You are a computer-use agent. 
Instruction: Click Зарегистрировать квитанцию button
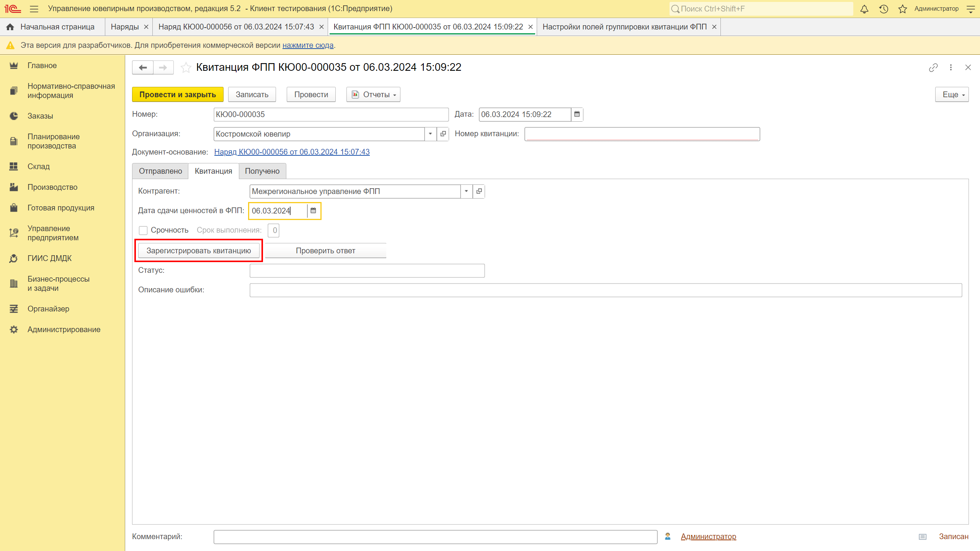point(199,251)
